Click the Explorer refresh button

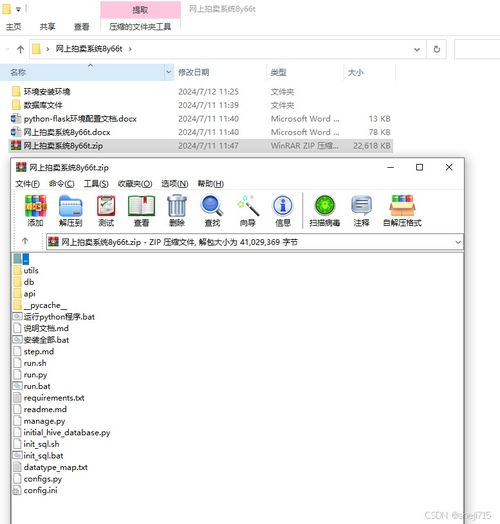(437, 49)
